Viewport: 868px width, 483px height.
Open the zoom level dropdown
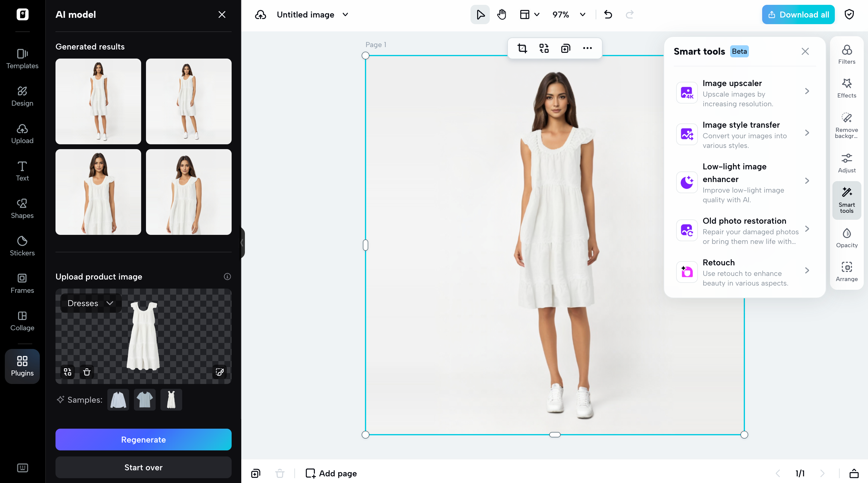pyautogui.click(x=582, y=14)
